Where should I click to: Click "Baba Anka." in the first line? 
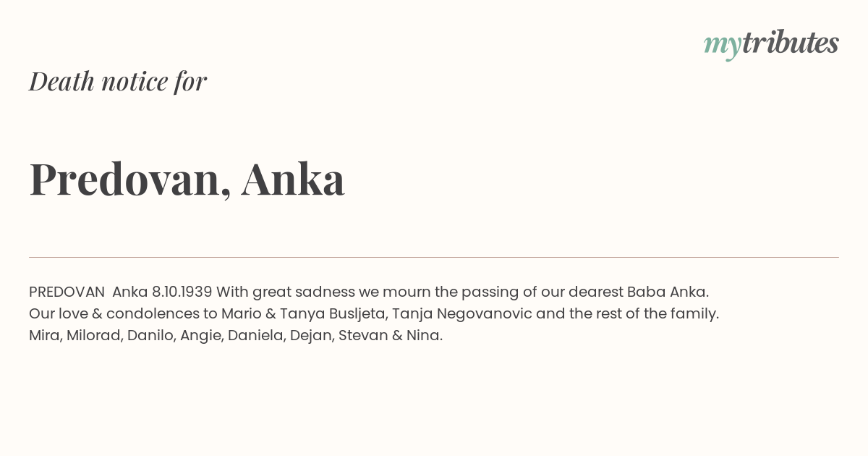(668, 292)
